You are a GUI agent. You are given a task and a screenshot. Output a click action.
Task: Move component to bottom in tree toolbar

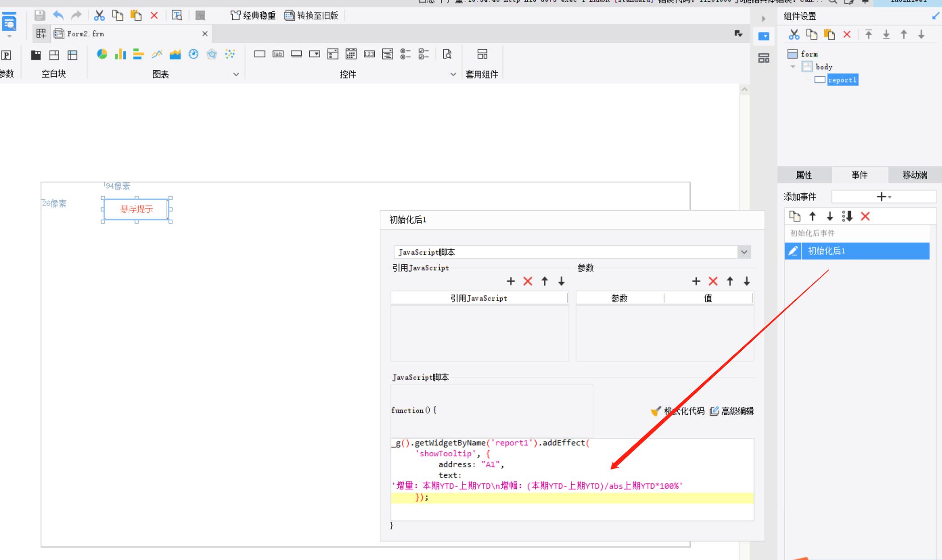tap(886, 34)
